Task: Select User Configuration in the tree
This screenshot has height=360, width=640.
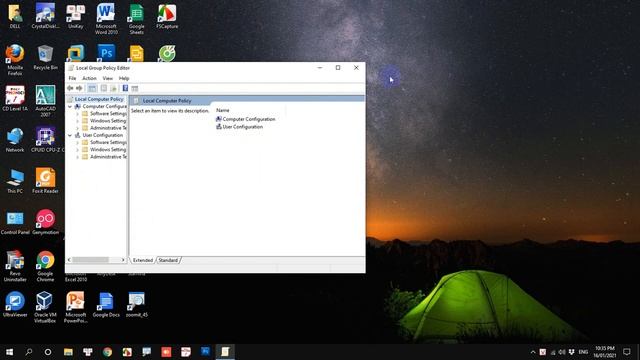Action: coord(102,135)
